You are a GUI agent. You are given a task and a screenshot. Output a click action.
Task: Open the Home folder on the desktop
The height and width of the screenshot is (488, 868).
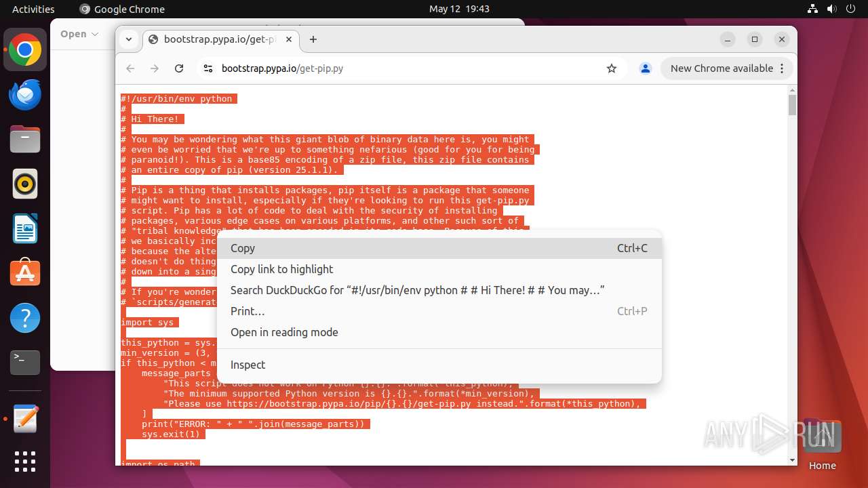click(822, 444)
